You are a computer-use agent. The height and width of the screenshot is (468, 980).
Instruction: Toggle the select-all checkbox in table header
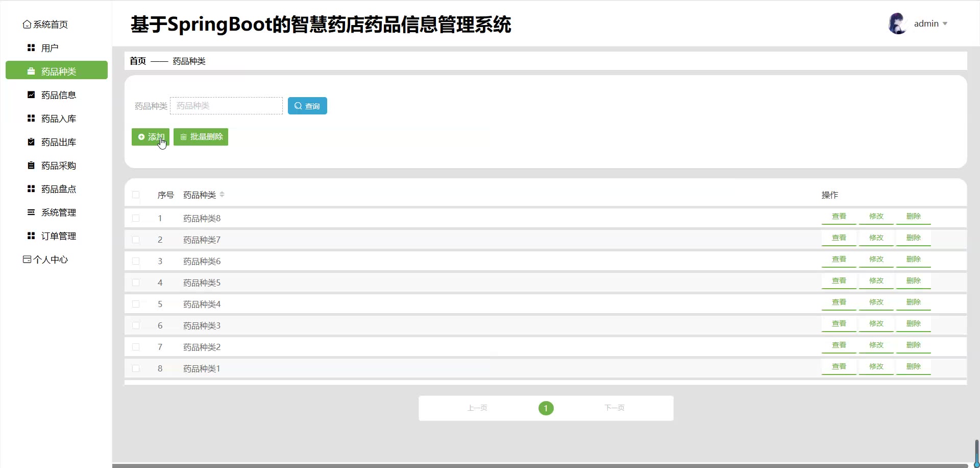136,195
